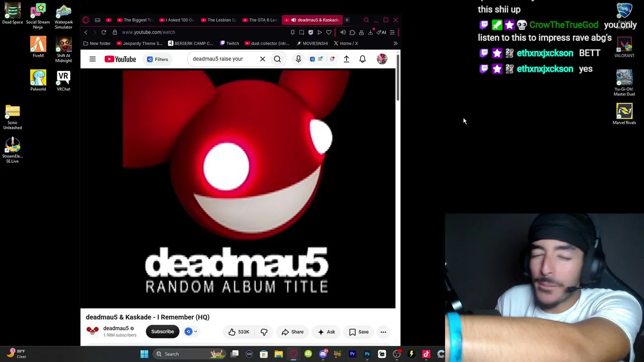Toggle the ad blocker shield icon
Image resolution: width=644 pixels, height=362 pixels.
310,32
